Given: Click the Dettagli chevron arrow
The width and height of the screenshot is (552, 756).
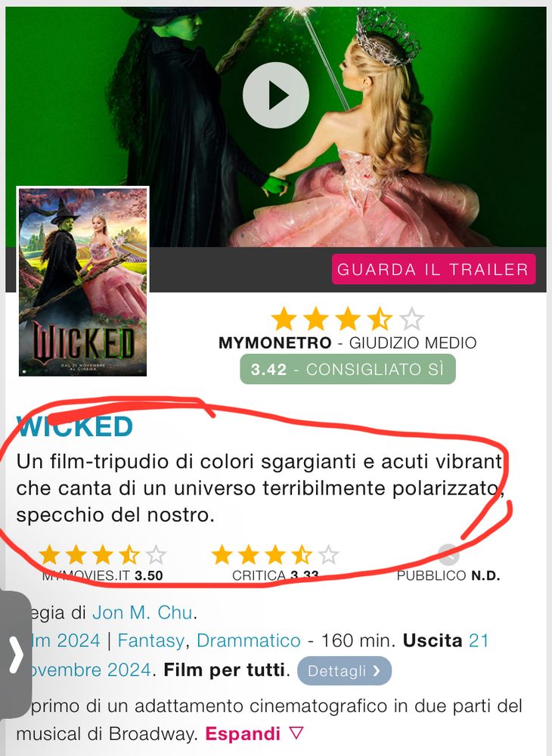Looking at the screenshot, I should [x=377, y=671].
